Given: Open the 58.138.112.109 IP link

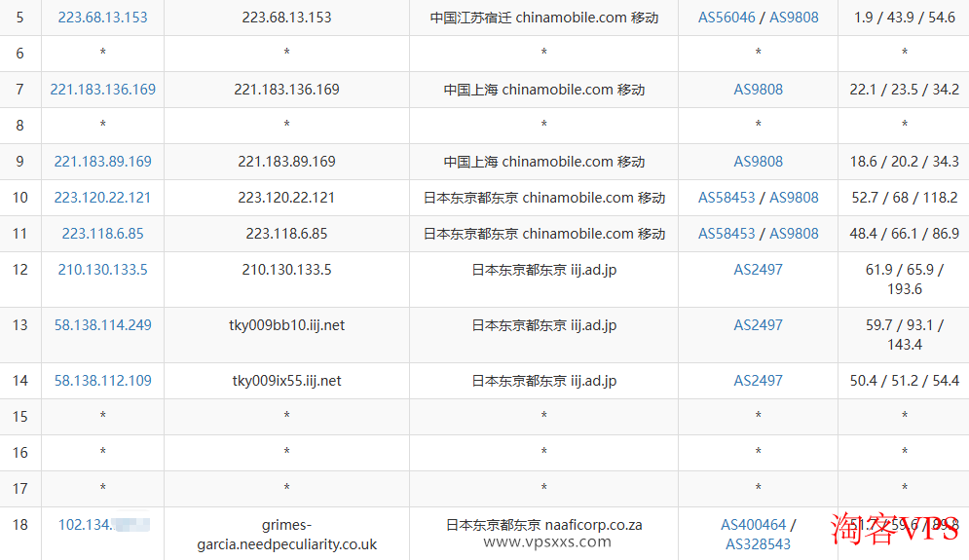Looking at the screenshot, I should (102, 381).
